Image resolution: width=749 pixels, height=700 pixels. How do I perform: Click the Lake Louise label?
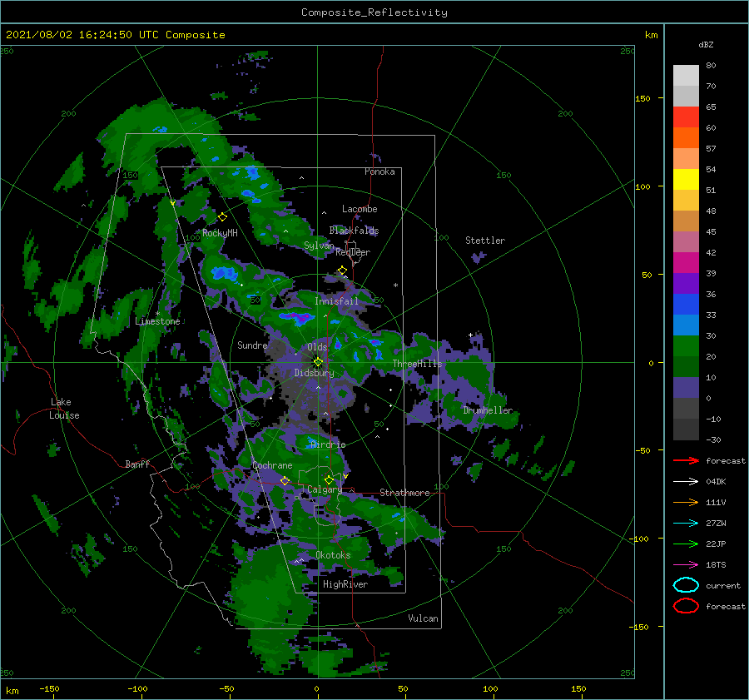64,409
